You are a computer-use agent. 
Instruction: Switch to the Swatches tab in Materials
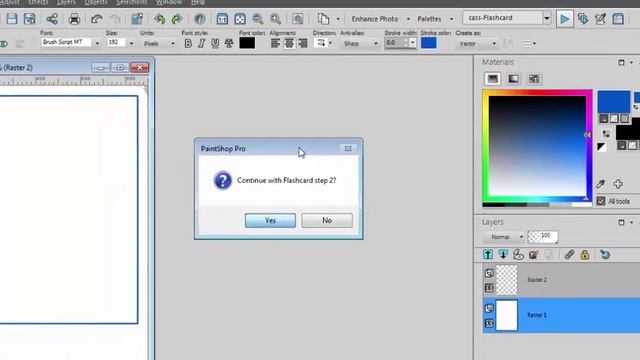coord(534,79)
